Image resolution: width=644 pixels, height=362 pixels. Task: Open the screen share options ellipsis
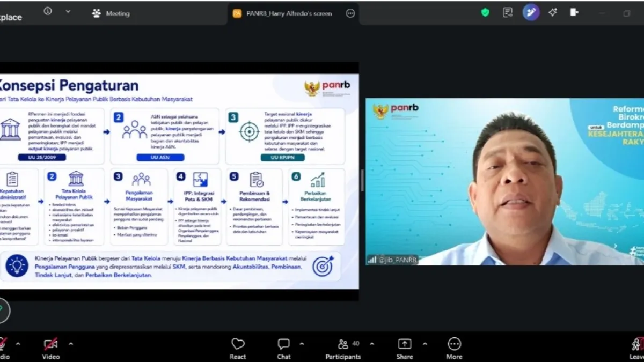pyautogui.click(x=350, y=13)
